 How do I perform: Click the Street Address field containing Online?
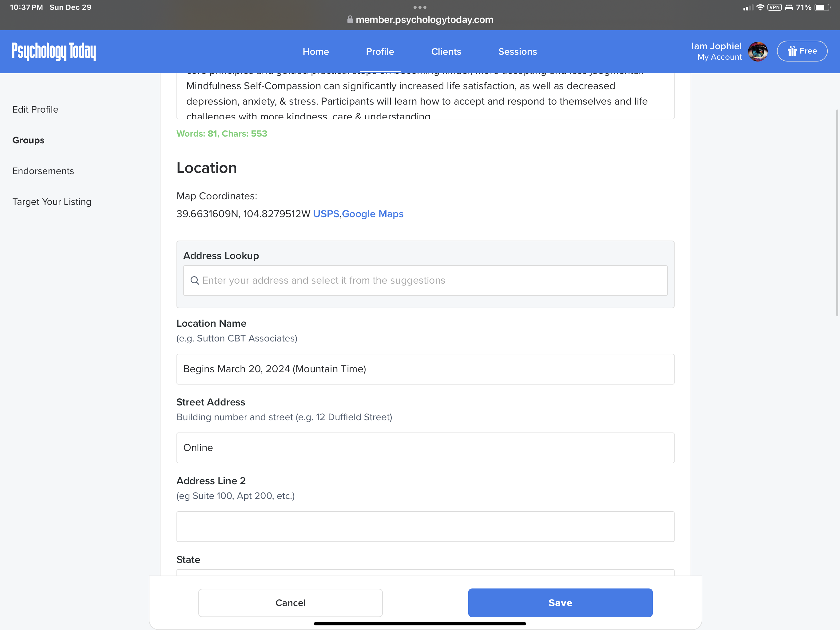click(x=425, y=448)
